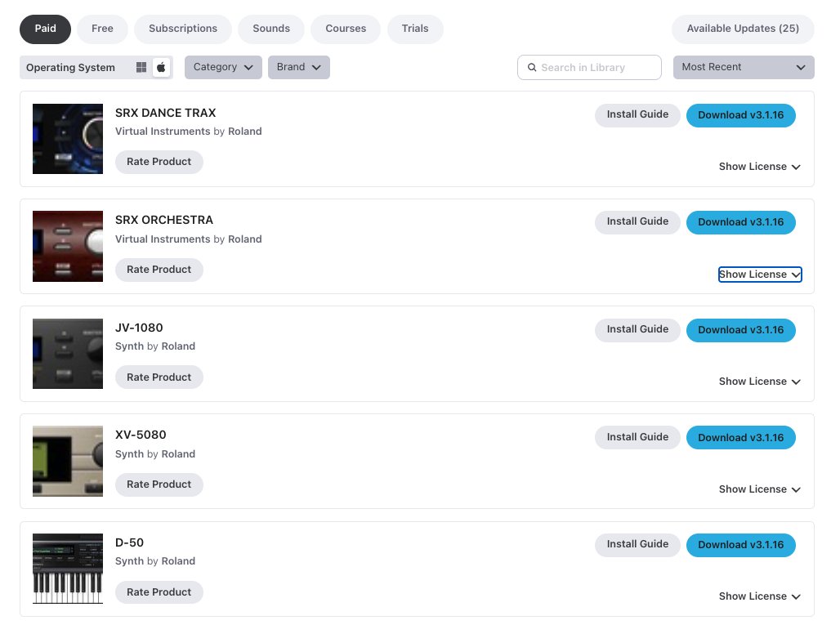This screenshot has height=625, width=840.
Task: Click the SRX DANCE TRAX thumbnail
Action: [68, 139]
